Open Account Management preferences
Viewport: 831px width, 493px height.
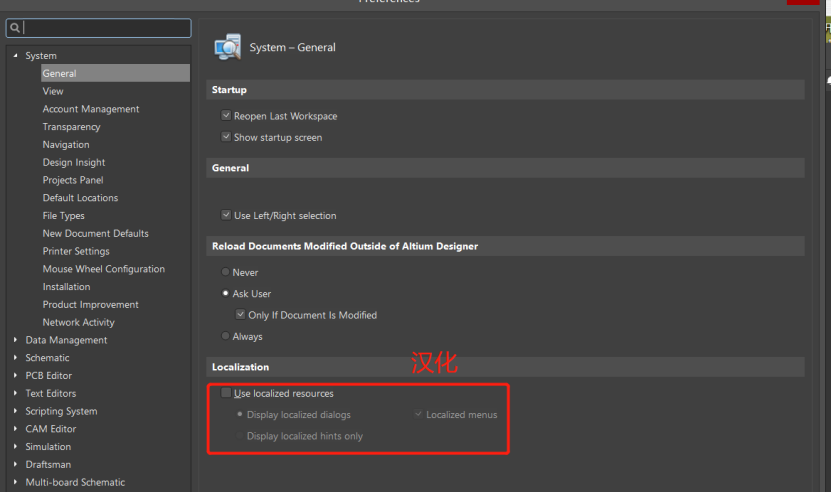tap(91, 109)
